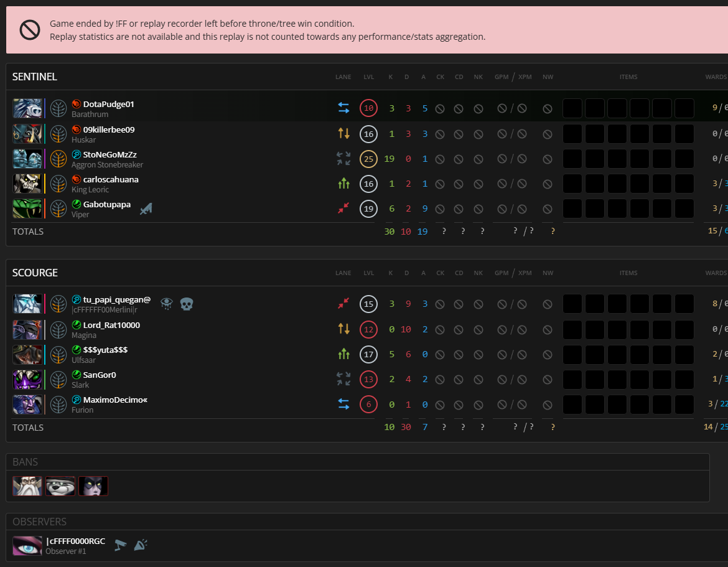Open Lord_Rat10000's player profile
This screenshot has width=728, height=567.
(111, 325)
